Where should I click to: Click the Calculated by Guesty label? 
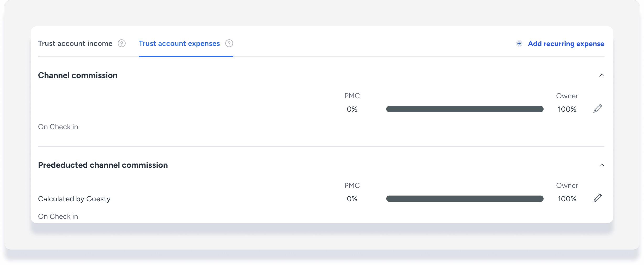coord(74,199)
